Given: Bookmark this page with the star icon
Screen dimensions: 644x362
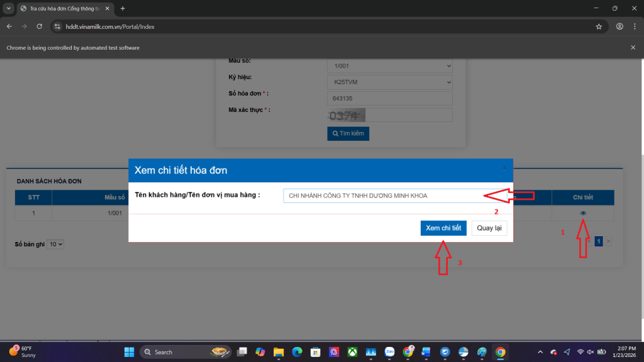Looking at the screenshot, I should coord(599,27).
